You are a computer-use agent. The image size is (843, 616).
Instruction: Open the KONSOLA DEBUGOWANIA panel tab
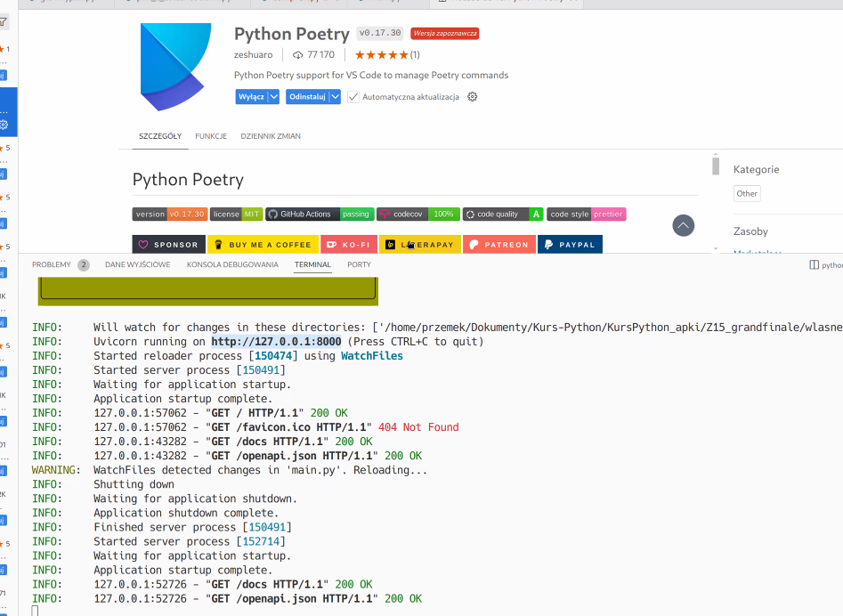pyautogui.click(x=232, y=264)
